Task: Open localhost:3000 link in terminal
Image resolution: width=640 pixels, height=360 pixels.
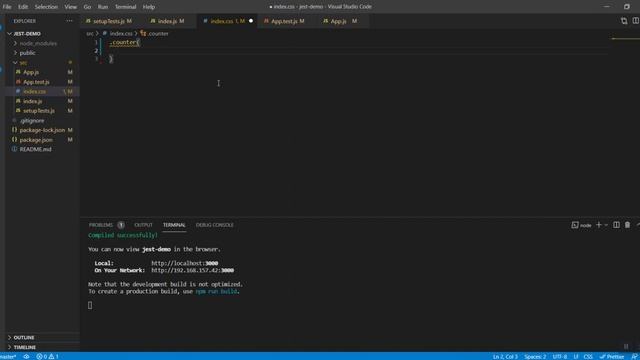Action: [184, 263]
